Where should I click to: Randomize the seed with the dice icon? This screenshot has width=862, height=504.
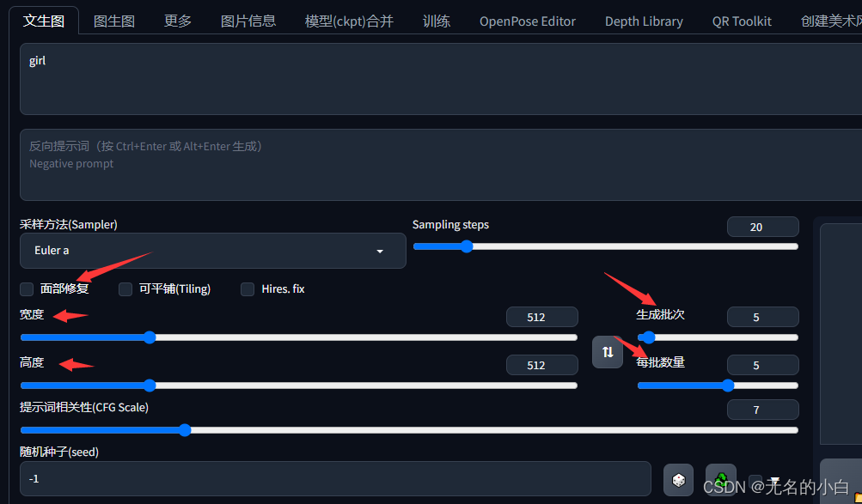(678, 480)
